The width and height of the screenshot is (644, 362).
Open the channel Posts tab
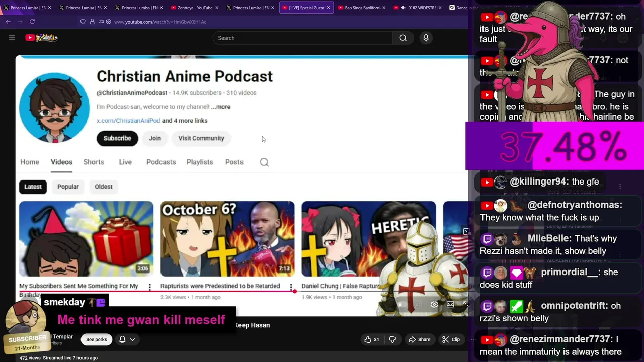tap(234, 162)
